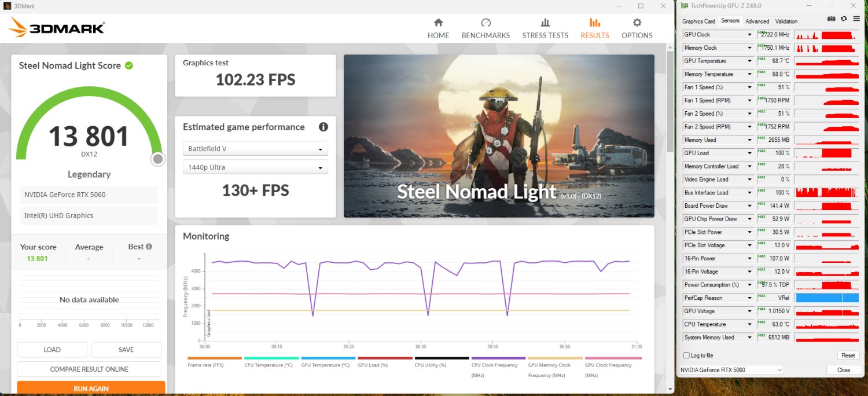Open OPTIONS via the gear icon

coord(637,28)
